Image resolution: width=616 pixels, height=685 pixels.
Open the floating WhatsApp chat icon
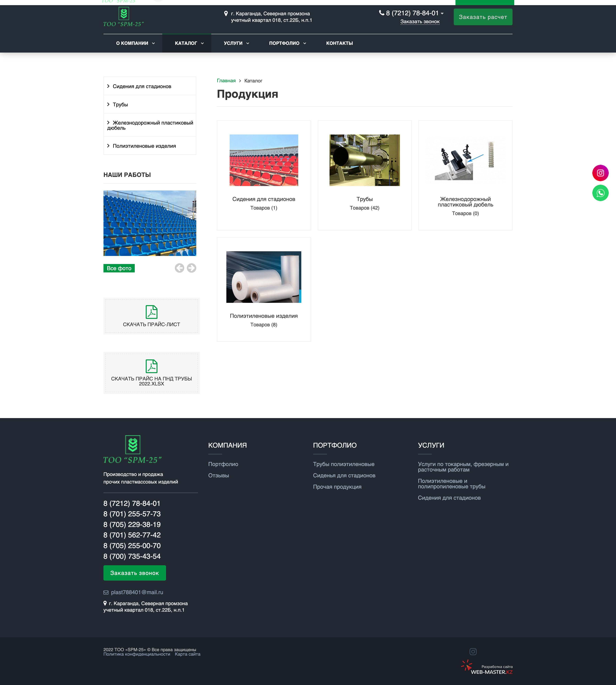pos(600,193)
